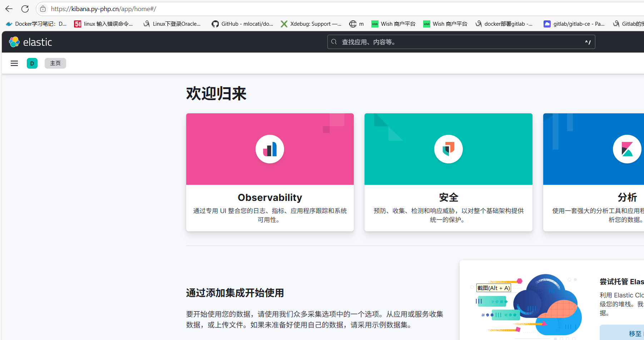Open the space selector D avatar
This screenshot has height=340, width=644.
tap(32, 63)
